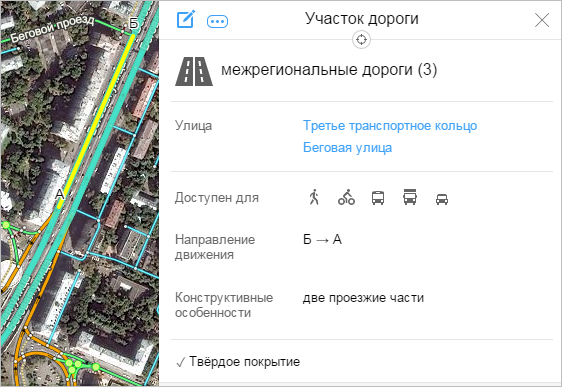
Task: Click the Конструктивные особенности field label
Action: click(224, 305)
